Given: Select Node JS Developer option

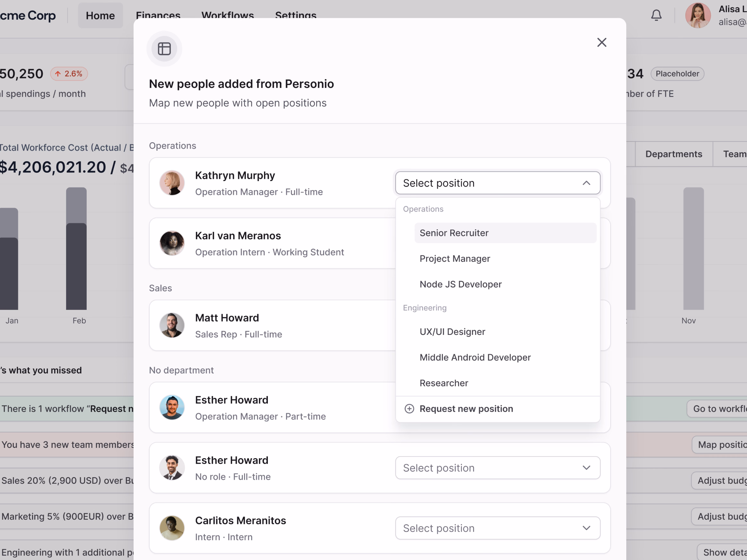Looking at the screenshot, I should pos(505,284).
